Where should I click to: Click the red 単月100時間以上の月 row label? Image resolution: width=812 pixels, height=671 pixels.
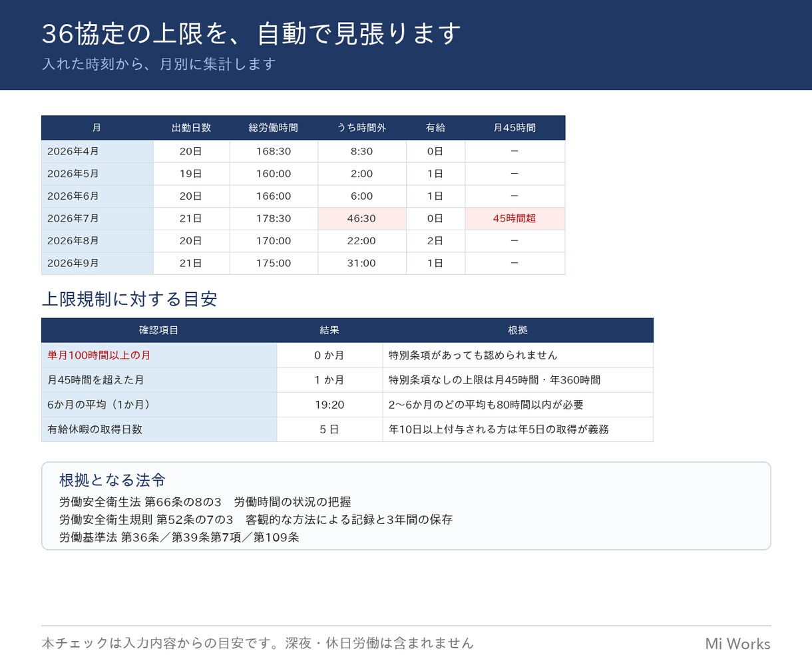159,355
